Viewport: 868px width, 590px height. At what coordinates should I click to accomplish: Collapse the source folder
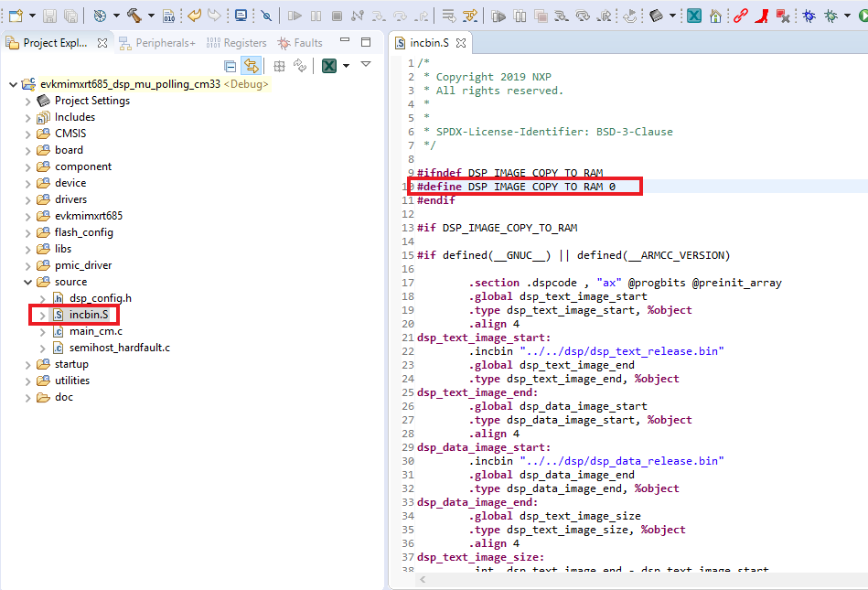tap(27, 282)
